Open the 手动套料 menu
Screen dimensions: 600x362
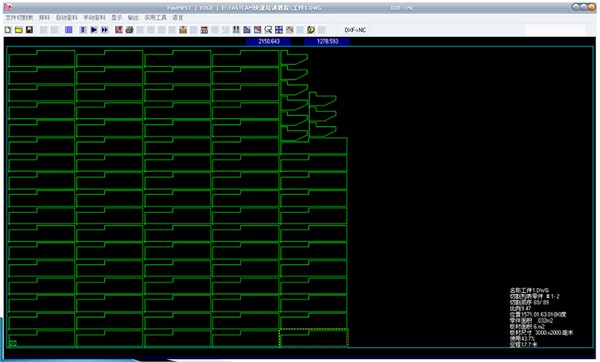[95, 18]
